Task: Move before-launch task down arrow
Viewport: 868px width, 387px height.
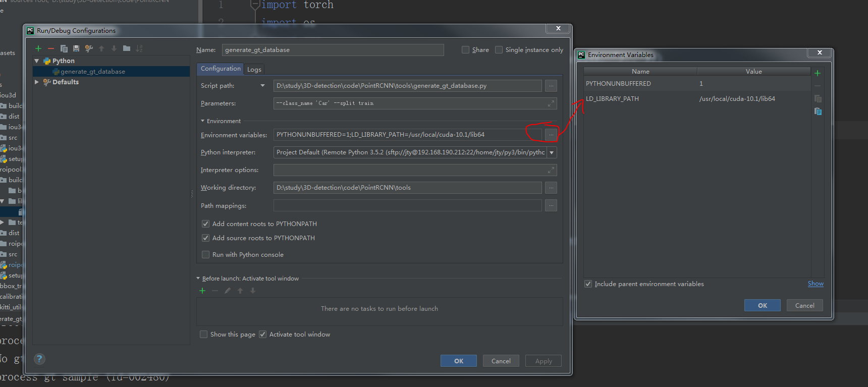Action: point(253,291)
